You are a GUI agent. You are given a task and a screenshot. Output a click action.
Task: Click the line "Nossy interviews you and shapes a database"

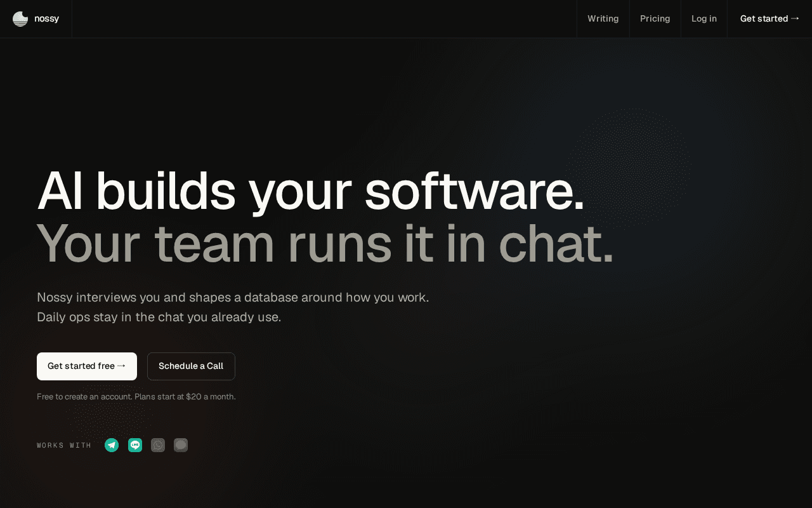[167, 297]
